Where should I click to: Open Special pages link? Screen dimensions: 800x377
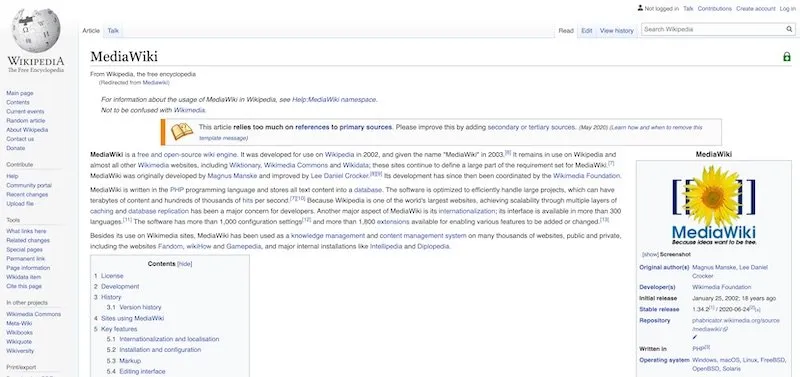point(24,250)
